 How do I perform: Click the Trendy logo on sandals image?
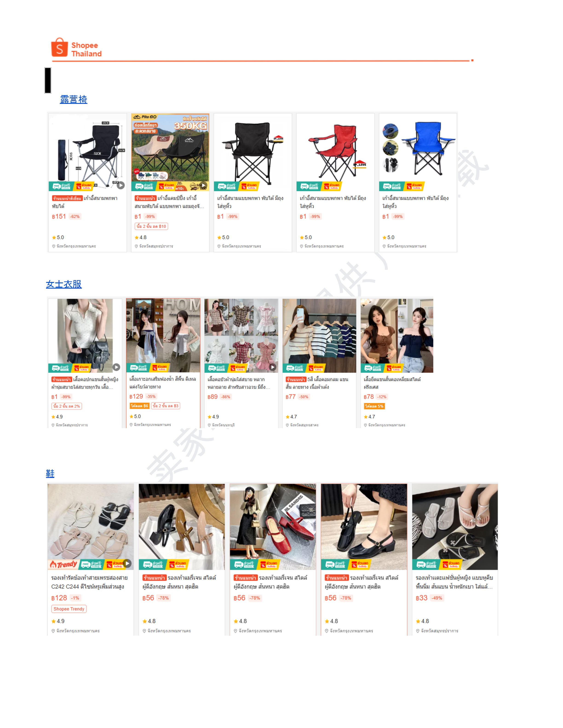coord(63,564)
